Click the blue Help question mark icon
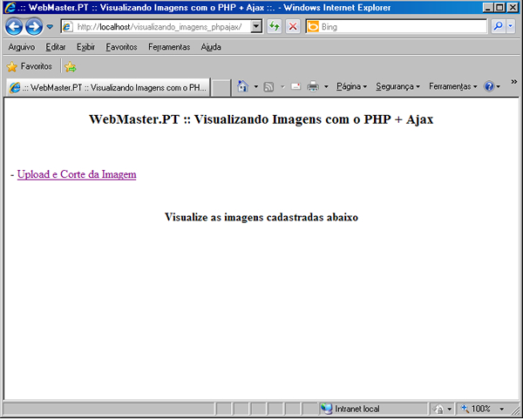The height and width of the screenshot is (420, 523). click(x=489, y=86)
